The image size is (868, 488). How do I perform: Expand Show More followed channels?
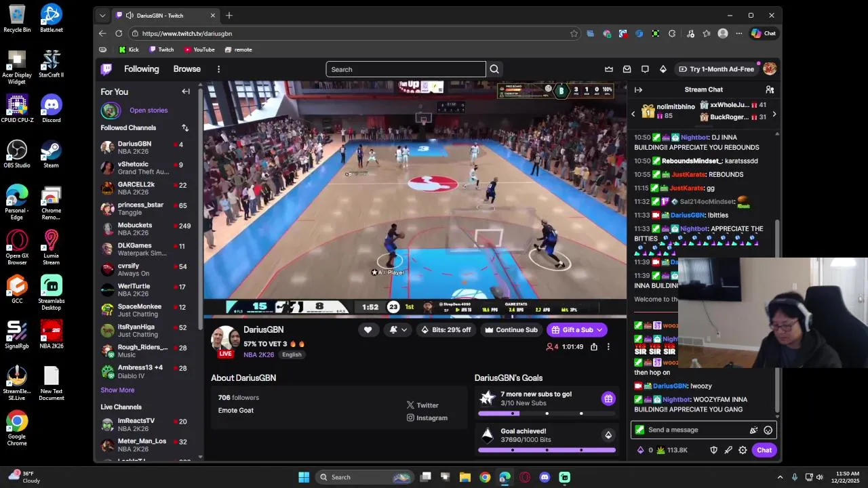tap(117, 390)
